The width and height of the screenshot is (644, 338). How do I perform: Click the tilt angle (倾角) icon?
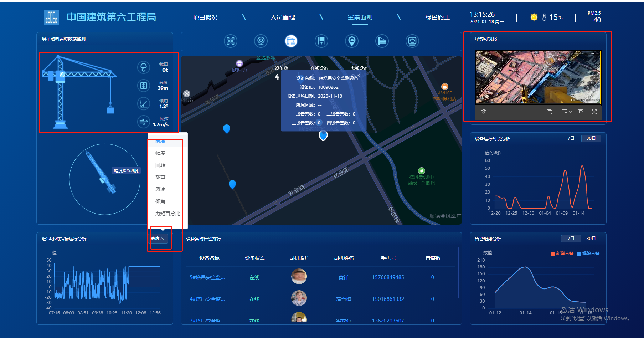click(144, 103)
